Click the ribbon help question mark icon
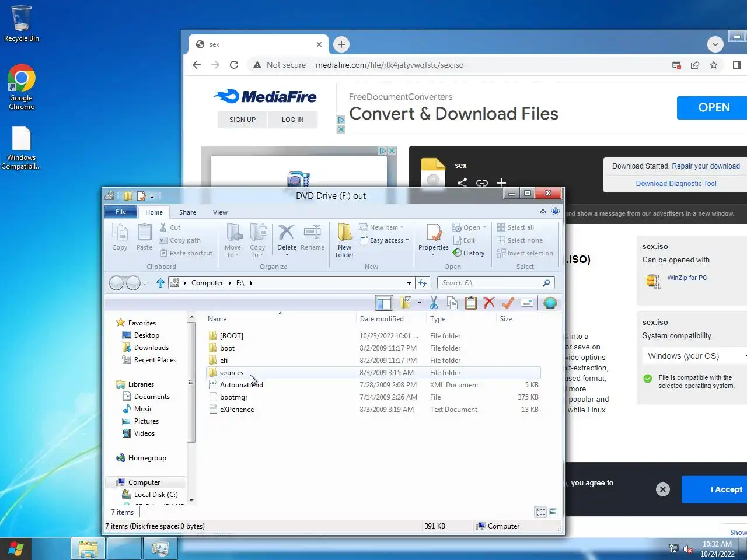Screen dimensions: 747x560 click(x=556, y=212)
